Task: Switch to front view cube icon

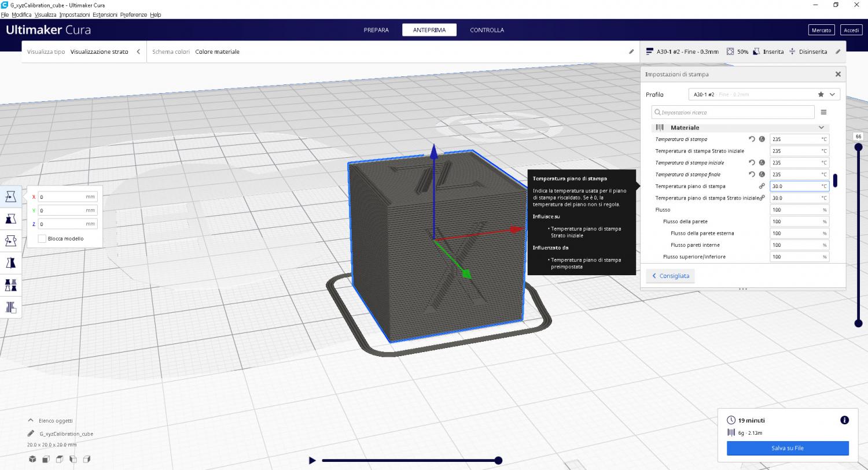Action: pyautogui.click(x=46, y=459)
